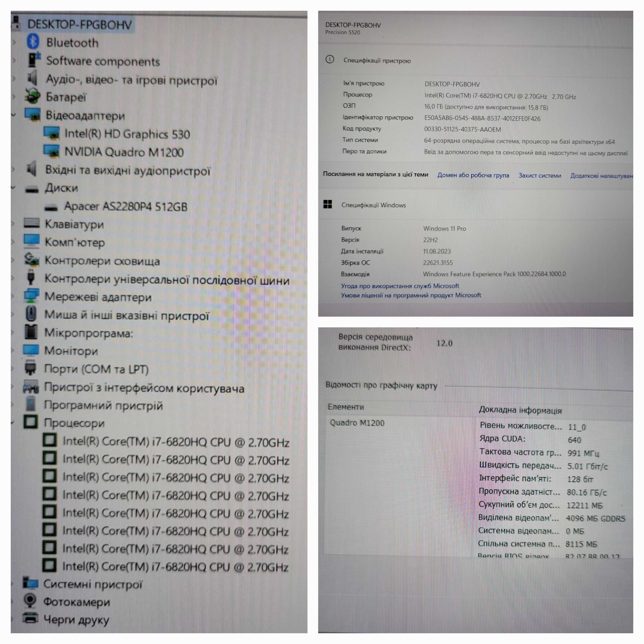The width and height of the screenshot is (644, 644).
Task: Click the Мікропрограма firmware chip icon
Action: click(31, 332)
